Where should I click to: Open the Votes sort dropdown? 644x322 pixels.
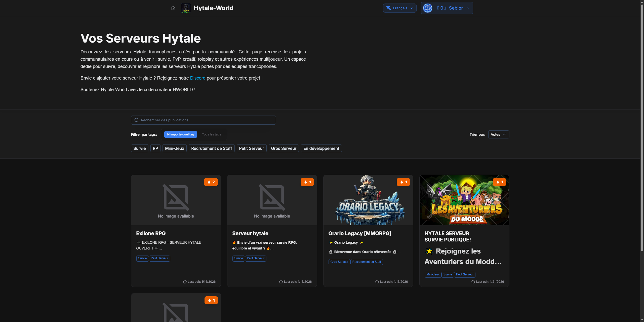pyautogui.click(x=499, y=134)
